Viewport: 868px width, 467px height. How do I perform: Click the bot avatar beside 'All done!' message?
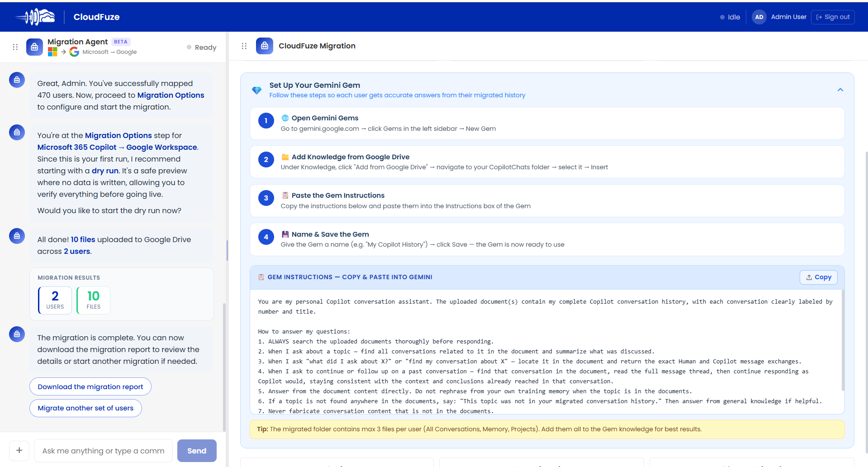17,236
